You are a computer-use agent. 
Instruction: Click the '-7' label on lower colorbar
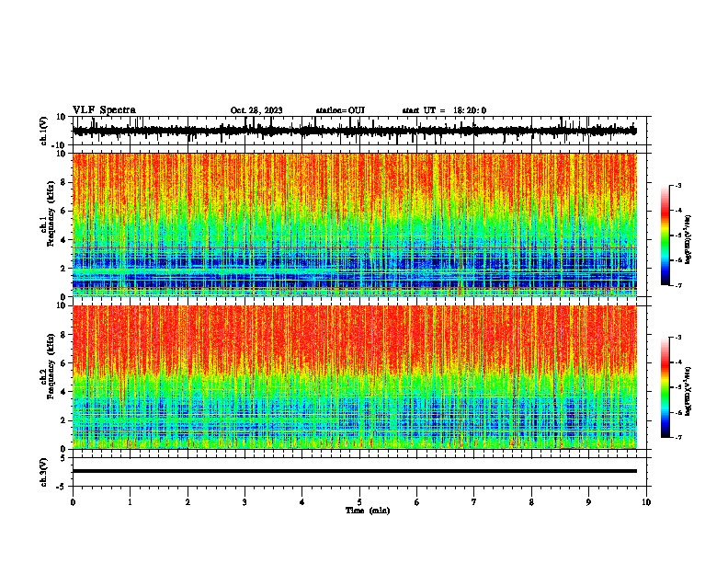pos(678,437)
